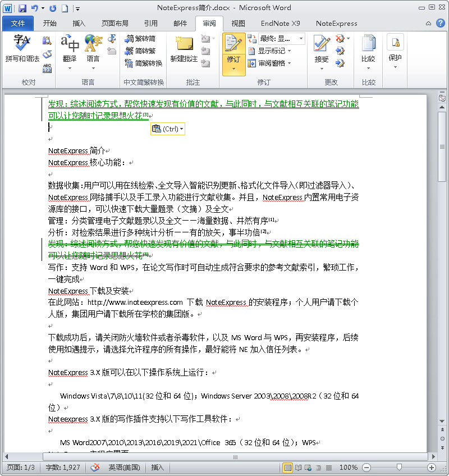The width and height of the screenshot is (449, 476).
Task: Select Full Screen Reading view button
Action: (x=298, y=468)
